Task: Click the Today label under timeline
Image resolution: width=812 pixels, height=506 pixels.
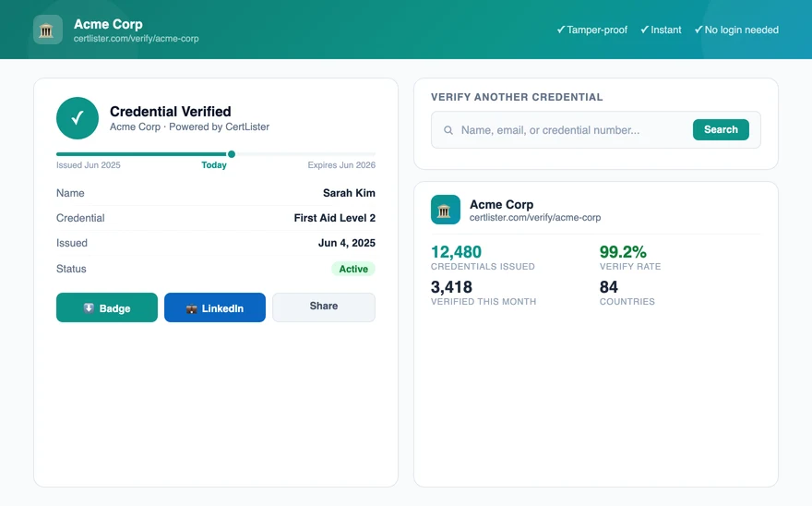Action: point(214,165)
